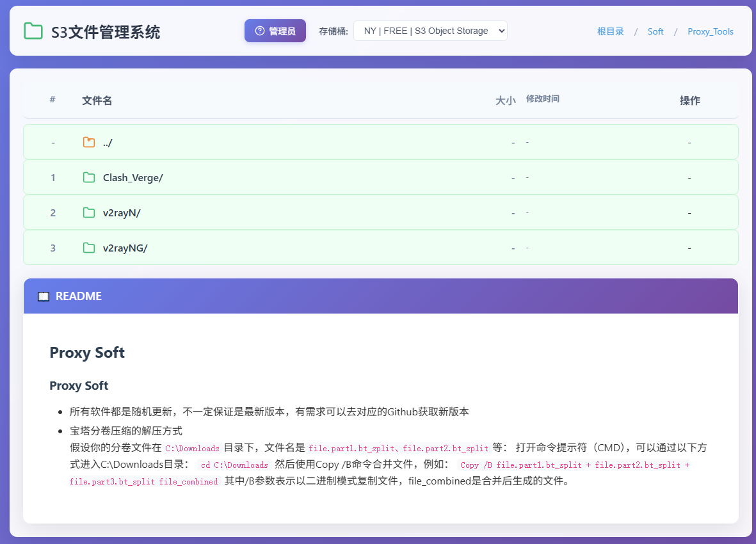Select Proxy_Tools breadcrumb link
Image resolution: width=756 pixels, height=544 pixels.
click(711, 31)
